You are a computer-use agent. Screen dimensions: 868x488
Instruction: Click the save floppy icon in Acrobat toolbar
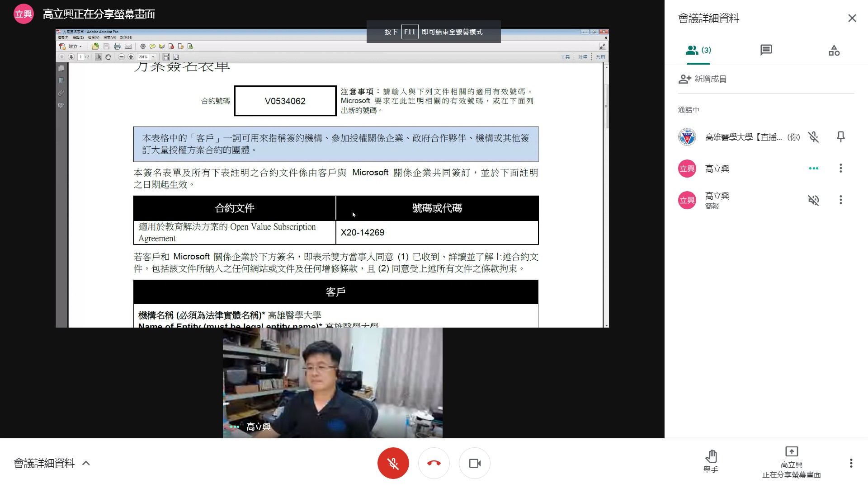point(106,47)
